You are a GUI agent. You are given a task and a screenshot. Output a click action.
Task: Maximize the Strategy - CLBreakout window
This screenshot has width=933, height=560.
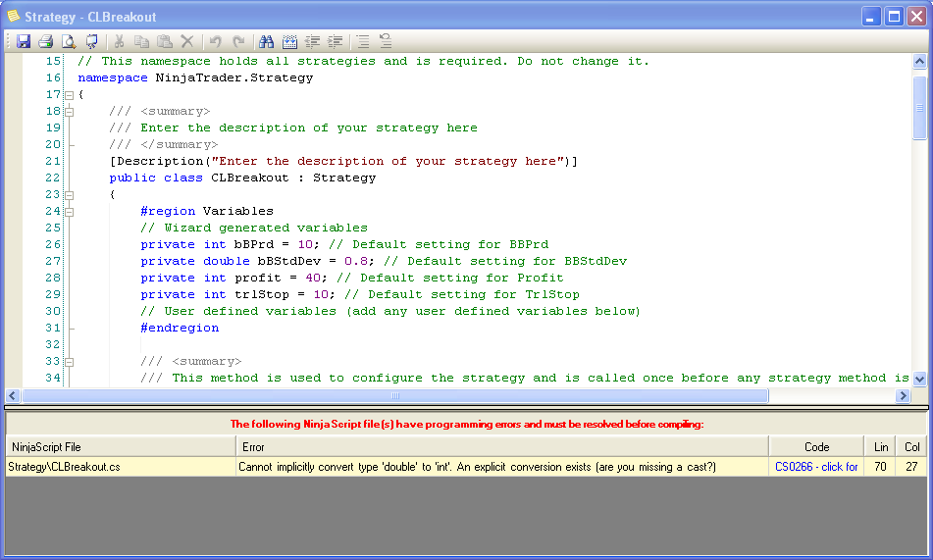(x=894, y=16)
